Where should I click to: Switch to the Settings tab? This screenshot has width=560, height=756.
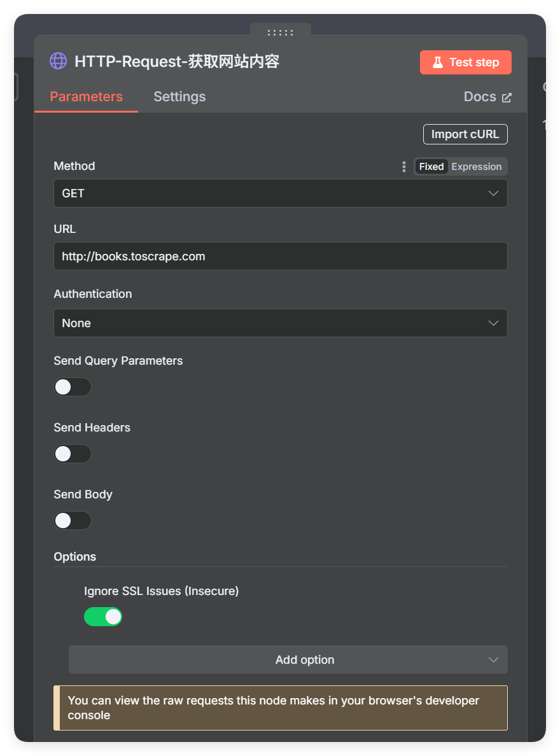179,97
